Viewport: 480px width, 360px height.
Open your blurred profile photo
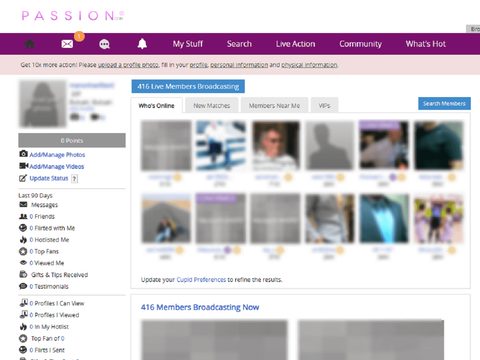tap(42, 104)
